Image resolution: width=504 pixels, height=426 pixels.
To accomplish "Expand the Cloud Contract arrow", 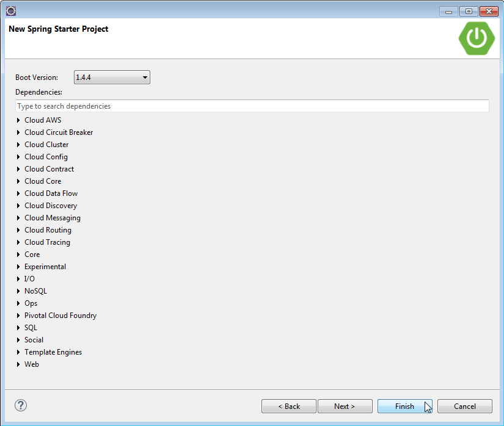I will coord(18,169).
